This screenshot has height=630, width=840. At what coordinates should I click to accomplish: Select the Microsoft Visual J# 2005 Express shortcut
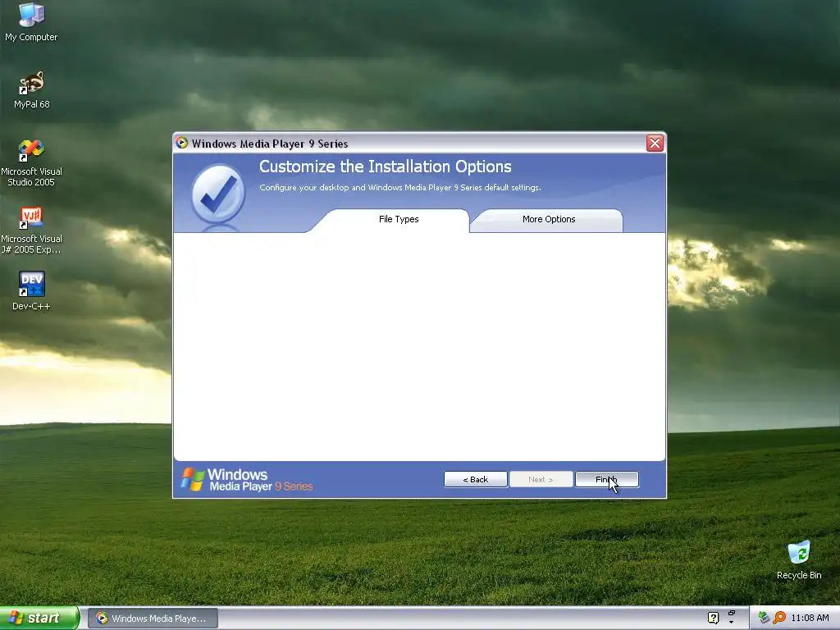(31, 231)
